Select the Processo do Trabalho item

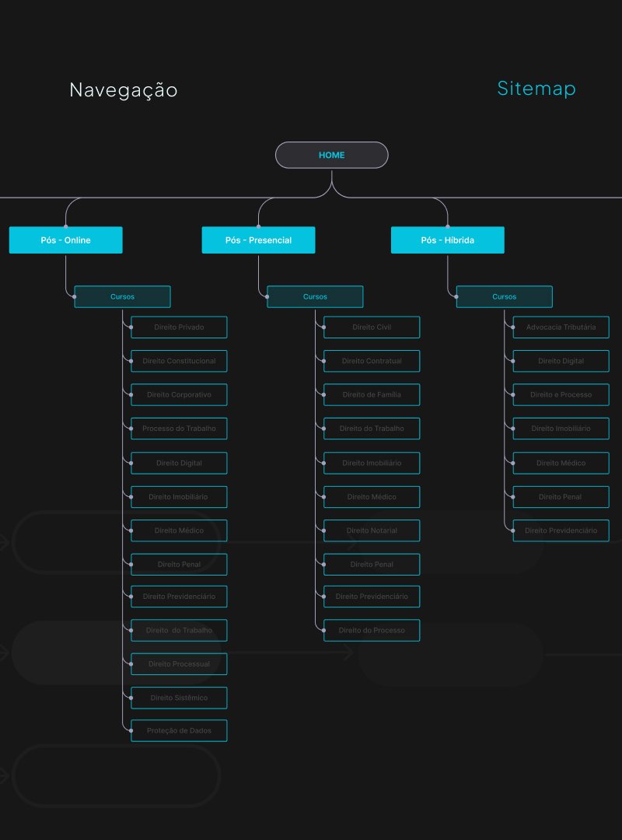179,429
